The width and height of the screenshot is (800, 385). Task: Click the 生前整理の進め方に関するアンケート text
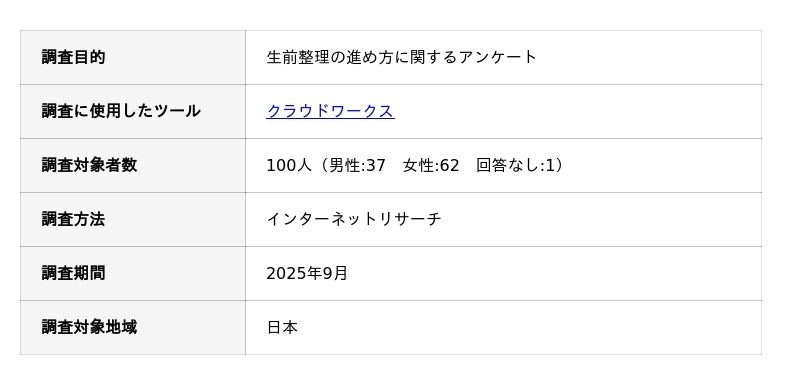(402, 57)
